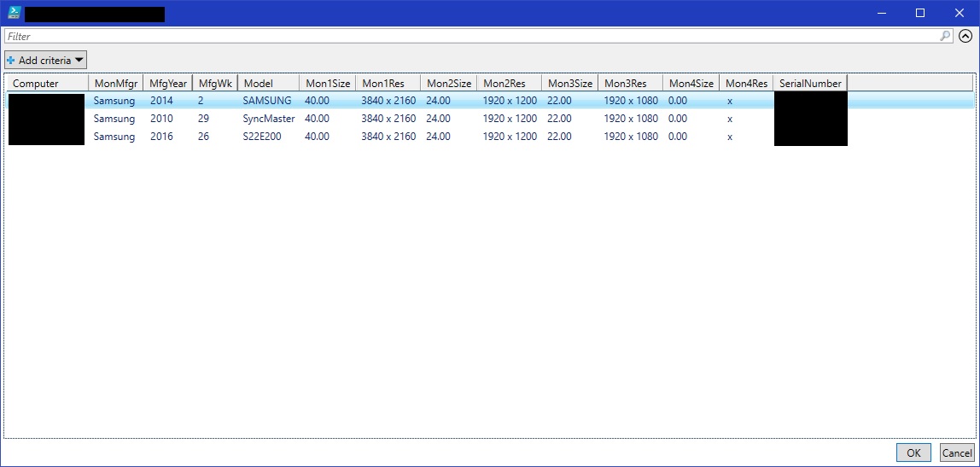The image size is (980, 467).
Task: Sort by the Mon1Size column header
Action: click(327, 83)
